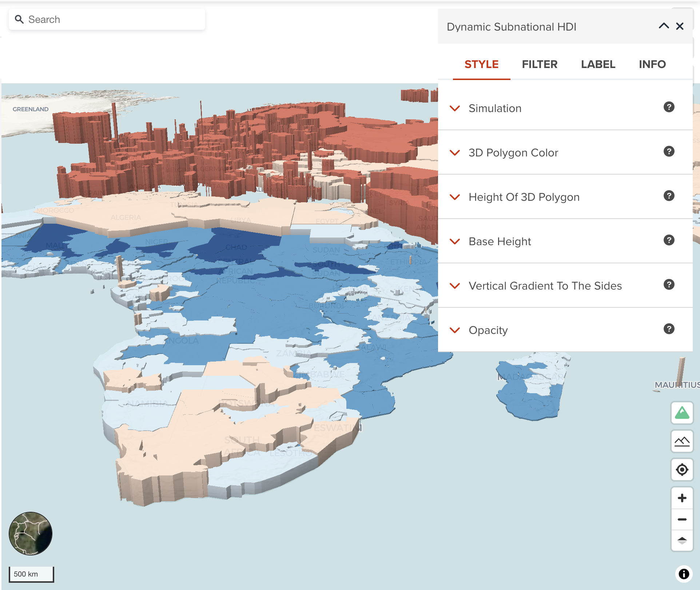Switch to the INFO tab
This screenshot has width=700, height=590.
point(652,64)
